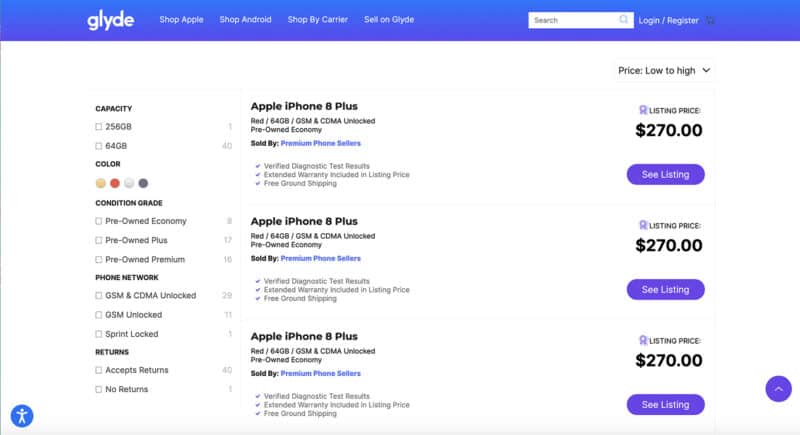Open the shopping cart icon
Image resolution: width=800 pixels, height=435 pixels.
711,20
